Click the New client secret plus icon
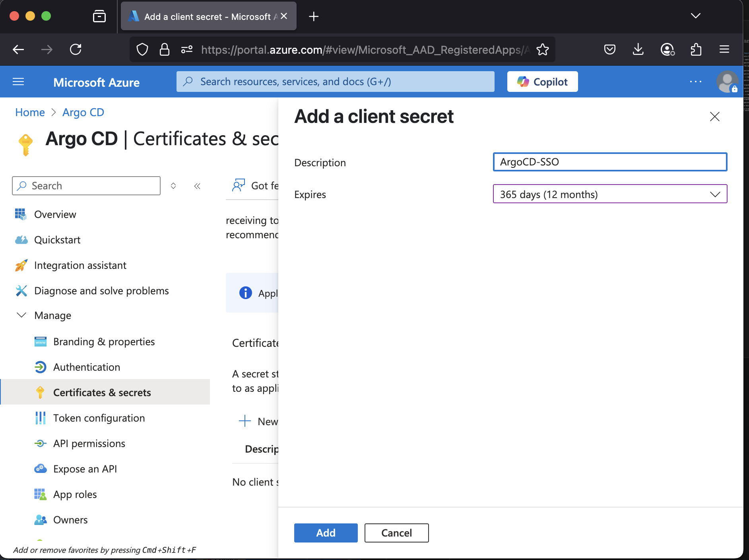Screen dimensions: 749x560 click(x=245, y=421)
